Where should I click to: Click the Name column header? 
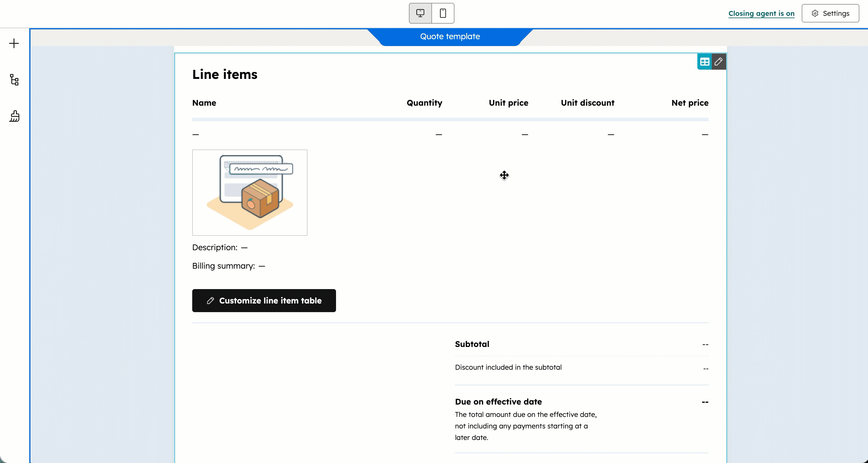click(204, 103)
